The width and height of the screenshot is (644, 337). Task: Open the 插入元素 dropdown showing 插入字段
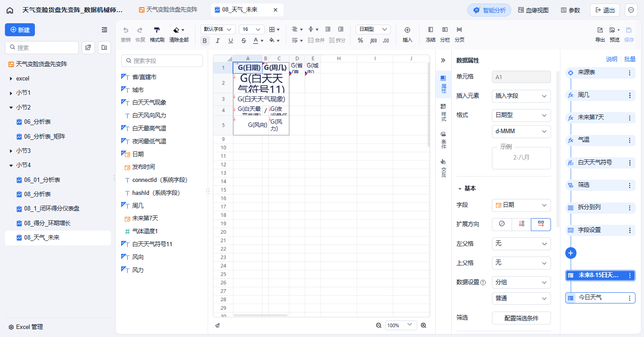[x=521, y=96]
